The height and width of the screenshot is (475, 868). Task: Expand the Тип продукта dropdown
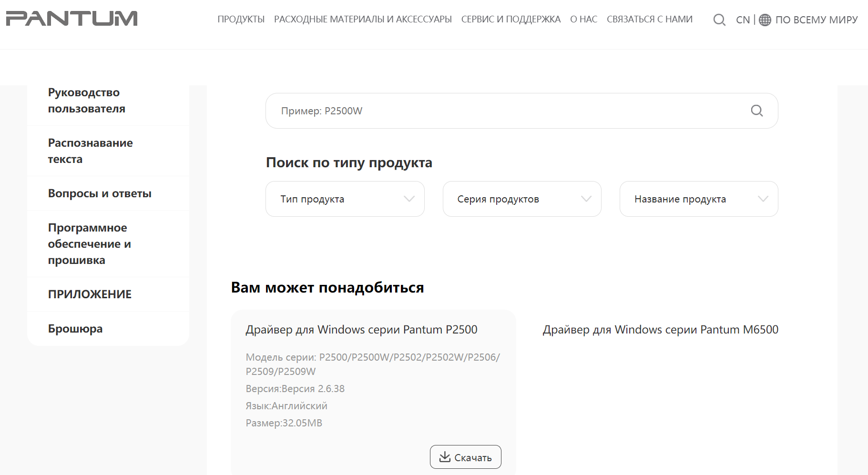point(345,199)
